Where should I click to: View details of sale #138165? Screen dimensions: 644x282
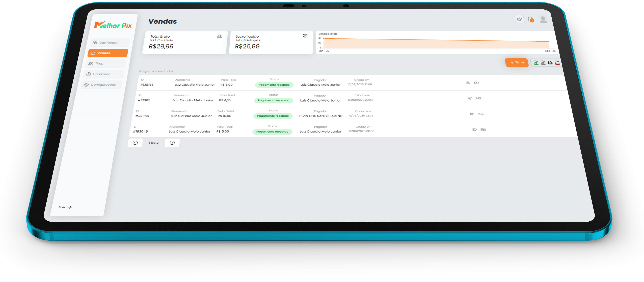[x=470, y=98]
